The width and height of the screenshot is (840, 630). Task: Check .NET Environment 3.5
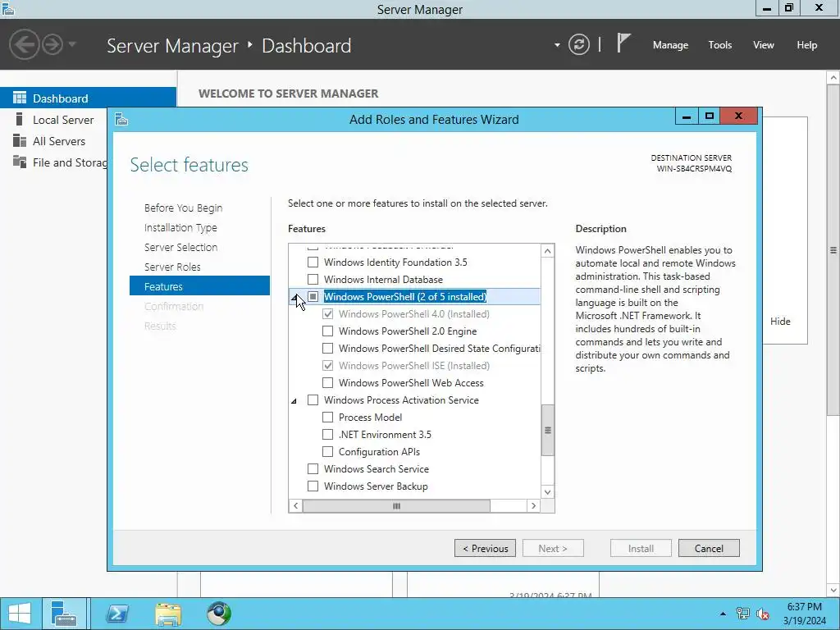[x=327, y=434]
